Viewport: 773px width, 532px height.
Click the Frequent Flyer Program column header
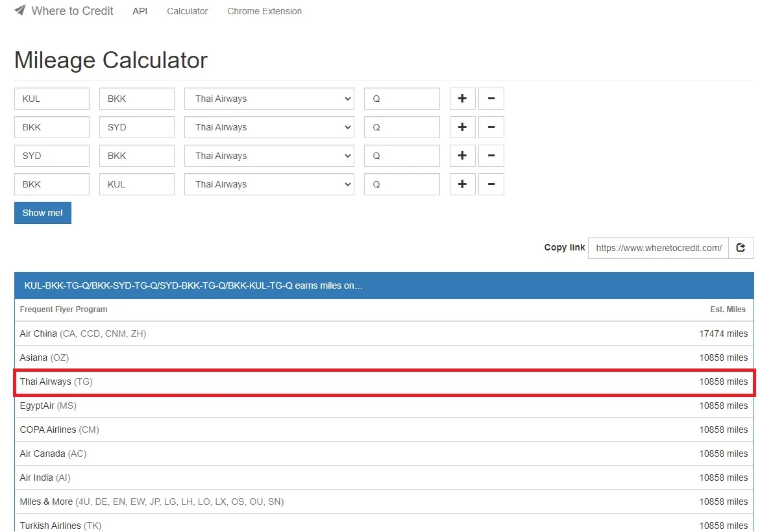[x=64, y=309]
